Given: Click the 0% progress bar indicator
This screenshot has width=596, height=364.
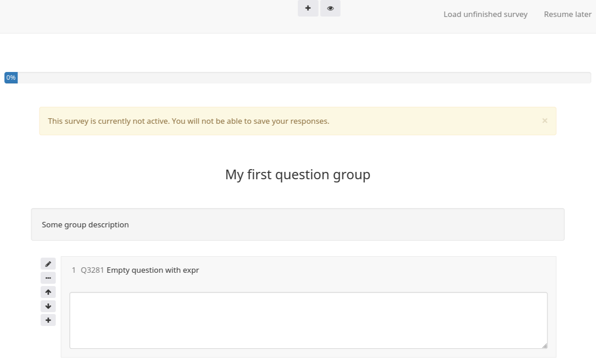Looking at the screenshot, I should [11, 78].
